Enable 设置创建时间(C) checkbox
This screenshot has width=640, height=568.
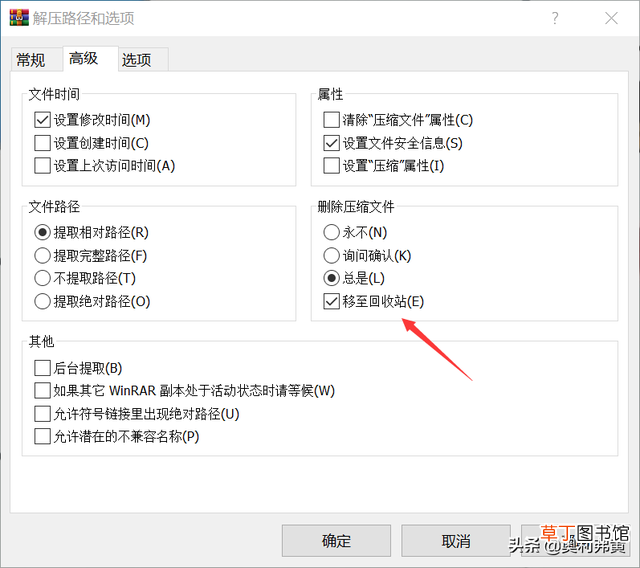42,143
